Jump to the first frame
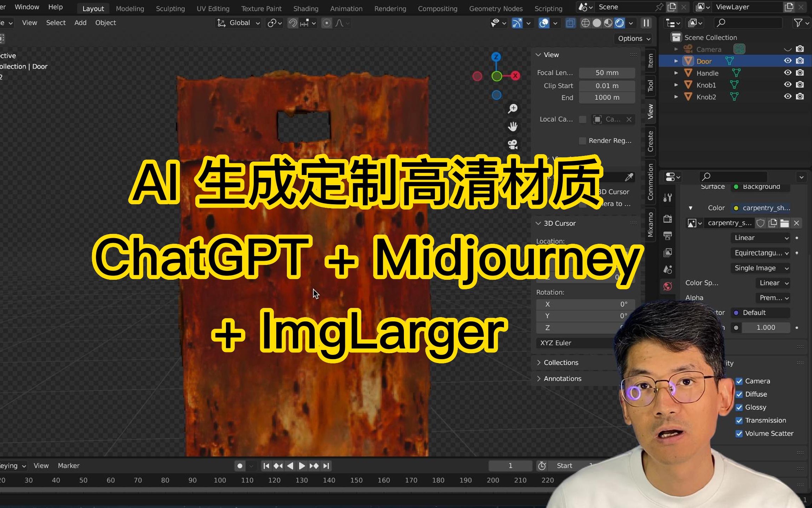The width and height of the screenshot is (812, 508). pyautogui.click(x=266, y=466)
